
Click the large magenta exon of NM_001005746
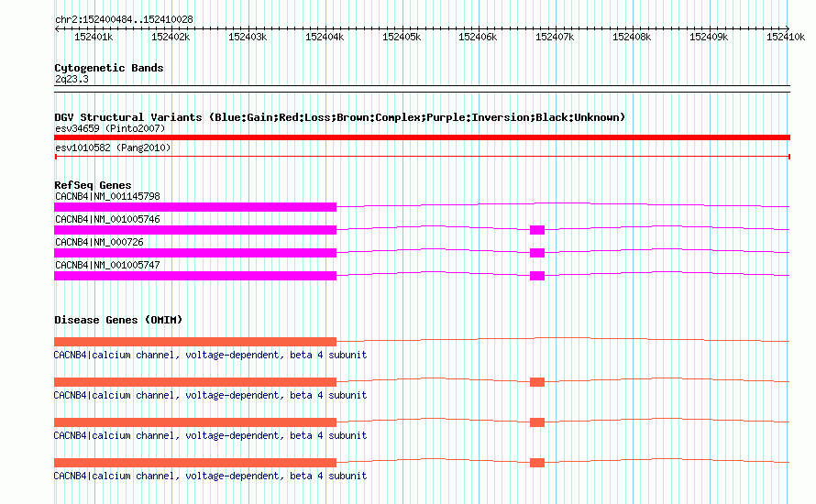pyautogui.click(x=195, y=230)
